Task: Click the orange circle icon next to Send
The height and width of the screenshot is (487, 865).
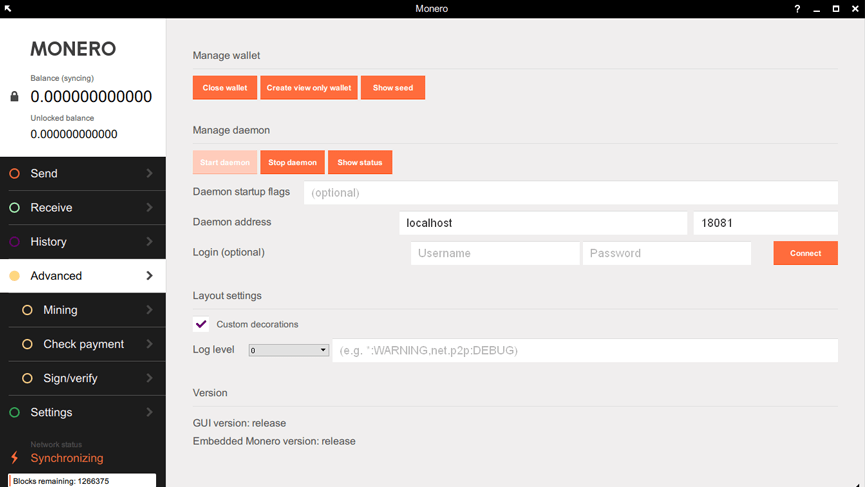Action: pyautogui.click(x=14, y=174)
